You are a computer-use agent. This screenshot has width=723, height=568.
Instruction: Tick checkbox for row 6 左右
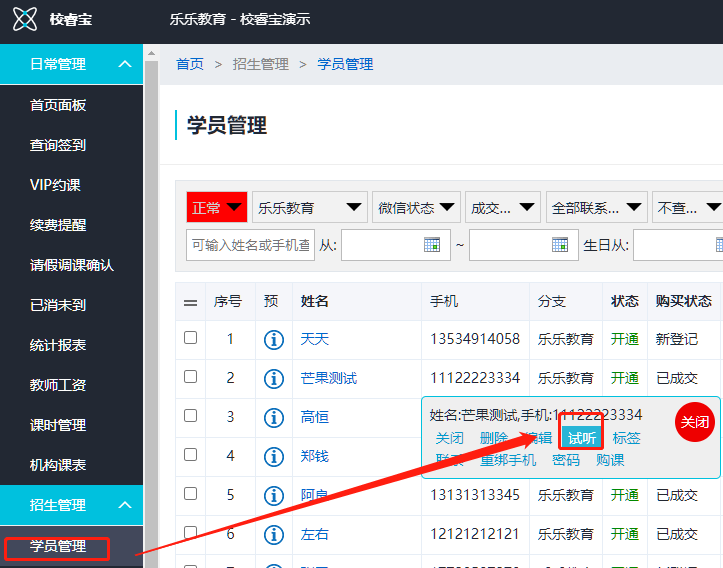[190, 532]
